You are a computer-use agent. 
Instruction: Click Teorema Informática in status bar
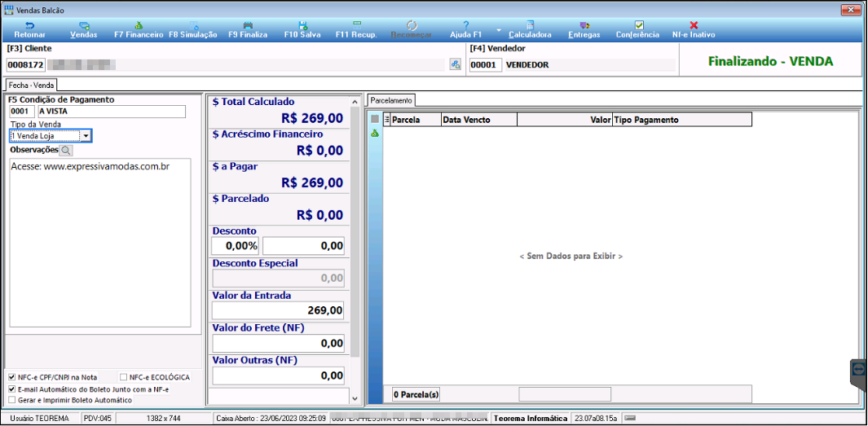click(x=531, y=418)
